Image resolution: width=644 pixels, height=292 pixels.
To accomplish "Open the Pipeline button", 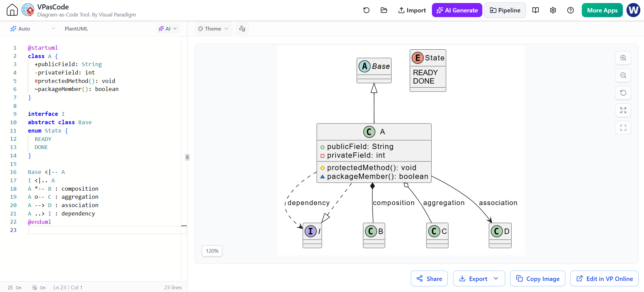I will (505, 10).
